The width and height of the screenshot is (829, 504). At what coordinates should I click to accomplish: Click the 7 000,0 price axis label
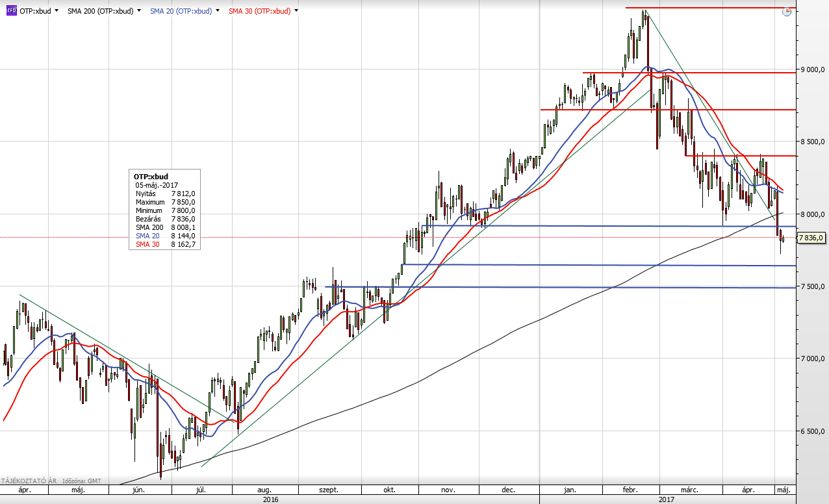click(x=812, y=359)
